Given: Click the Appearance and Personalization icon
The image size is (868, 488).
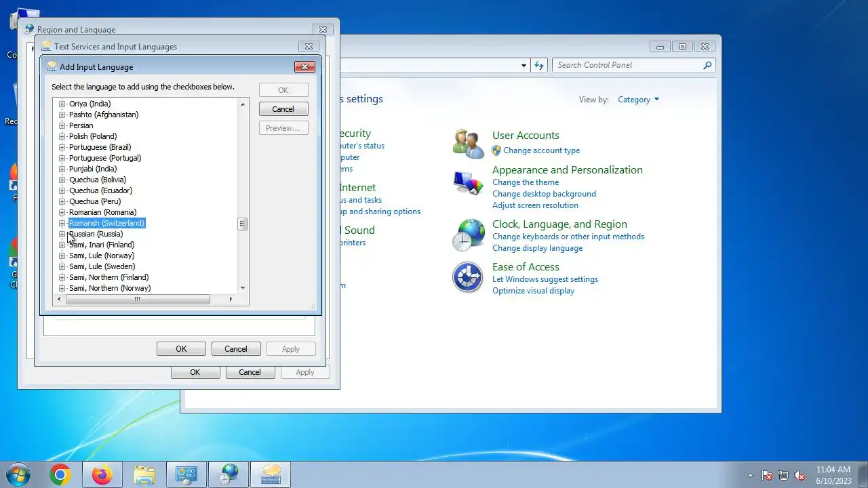Looking at the screenshot, I should click(x=469, y=182).
